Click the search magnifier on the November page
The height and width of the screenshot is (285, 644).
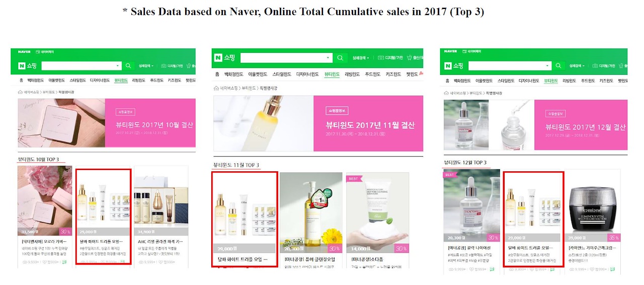click(x=340, y=58)
